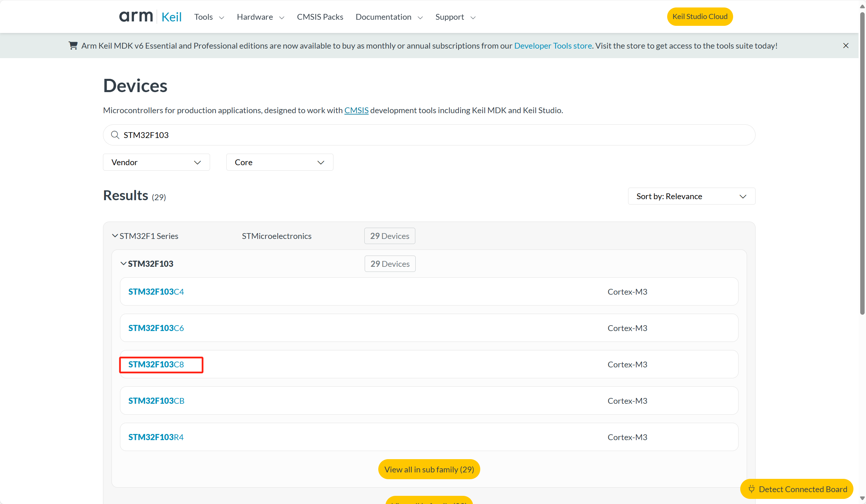Open the STM32F103C8 device link

pyautogui.click(x=156, y=364)
